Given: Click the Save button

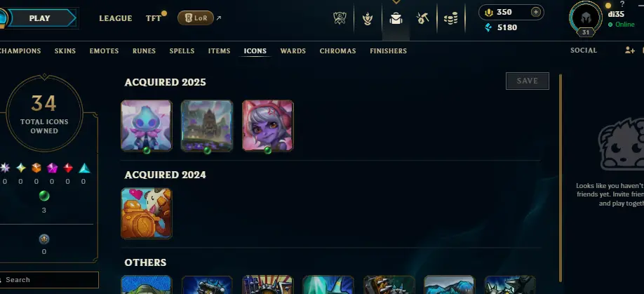Looking at the screenshot, I should pyautogui.click(x=528, y=81).
